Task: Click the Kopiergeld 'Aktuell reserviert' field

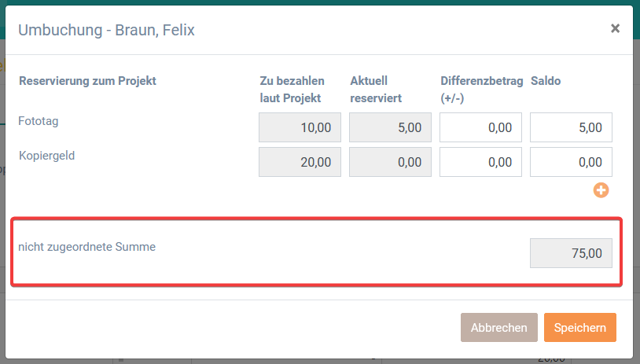Action: click(390, 162)
